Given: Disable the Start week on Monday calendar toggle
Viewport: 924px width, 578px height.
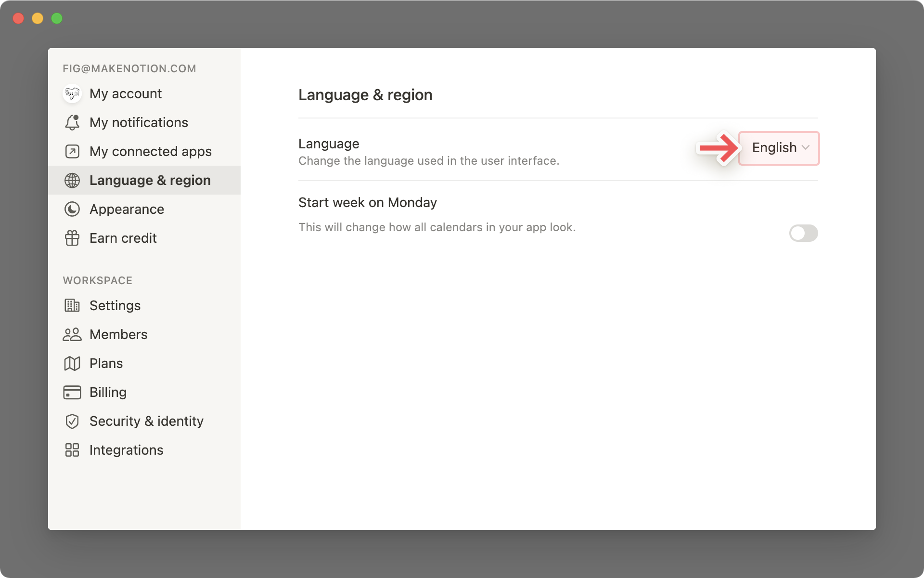Looking at the screenshot, I should 804,232.
